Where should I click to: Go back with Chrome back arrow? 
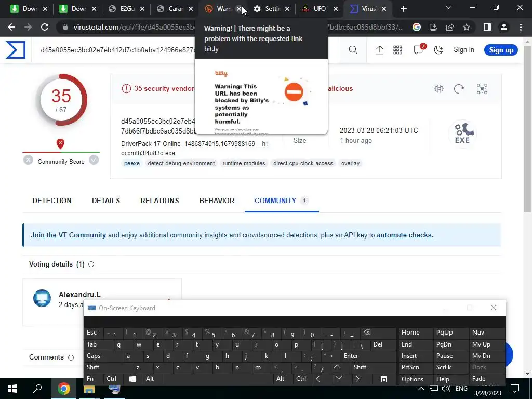(x=11, y=27)
